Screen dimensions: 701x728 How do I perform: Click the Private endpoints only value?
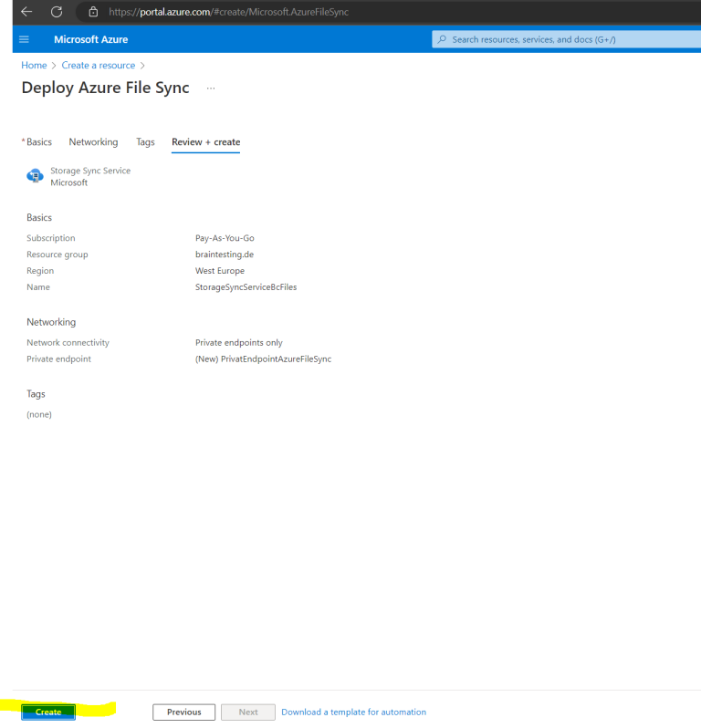pyautogui.click(x=239, y=343)
